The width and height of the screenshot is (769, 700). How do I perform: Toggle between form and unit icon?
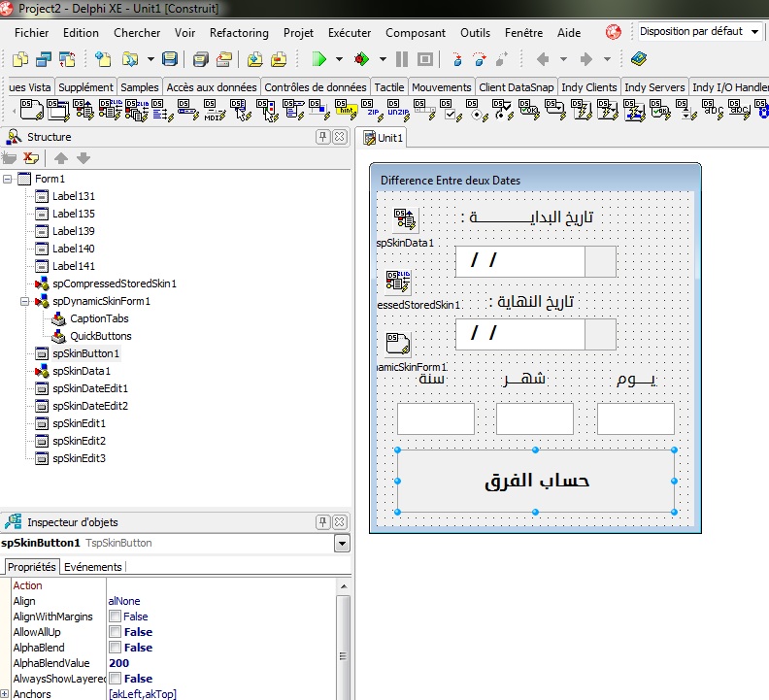(67, 59)
